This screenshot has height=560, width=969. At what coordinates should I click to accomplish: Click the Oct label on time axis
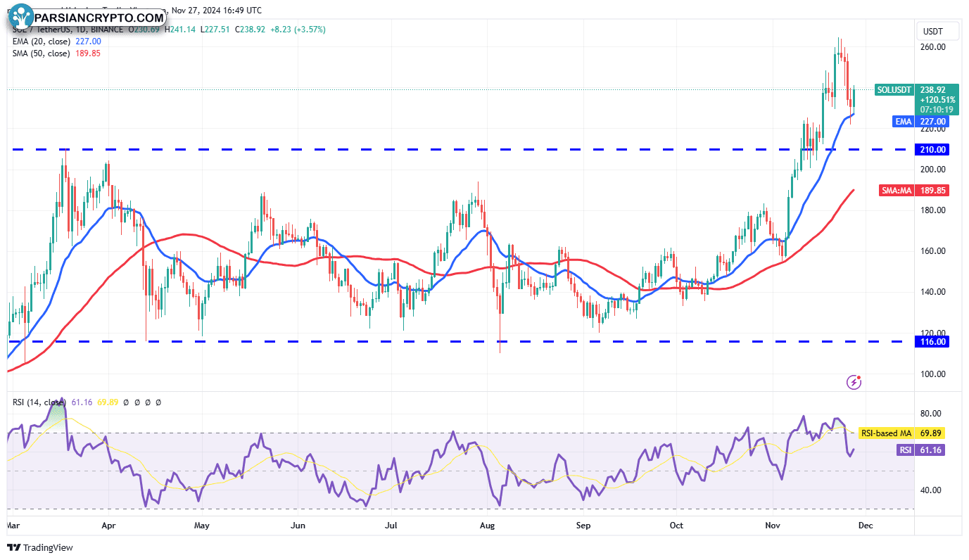[676, 526]
